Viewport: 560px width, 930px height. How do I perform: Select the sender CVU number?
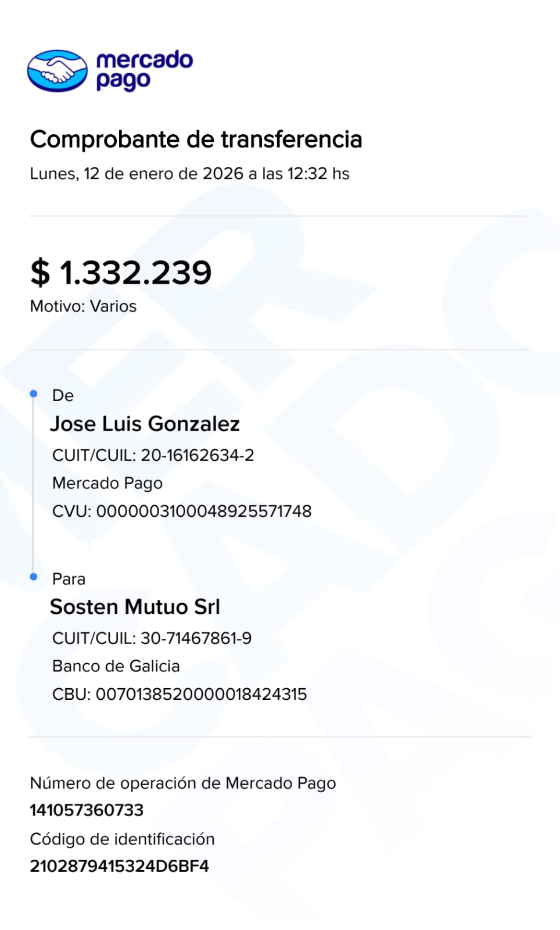203,512
